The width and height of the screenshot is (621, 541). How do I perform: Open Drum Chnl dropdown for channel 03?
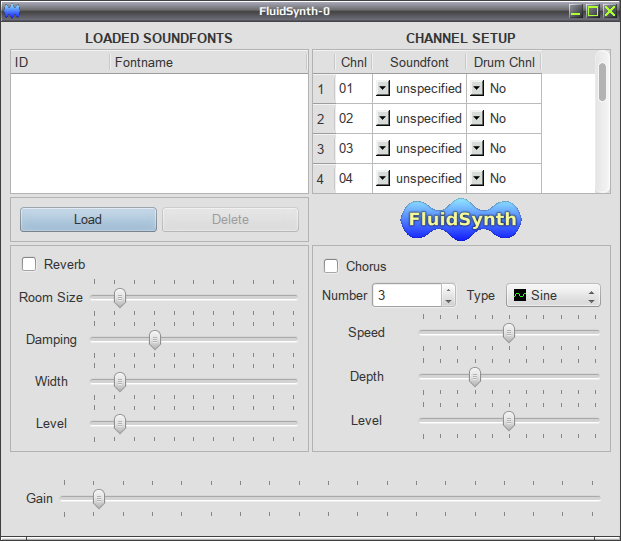click(477, 149)
